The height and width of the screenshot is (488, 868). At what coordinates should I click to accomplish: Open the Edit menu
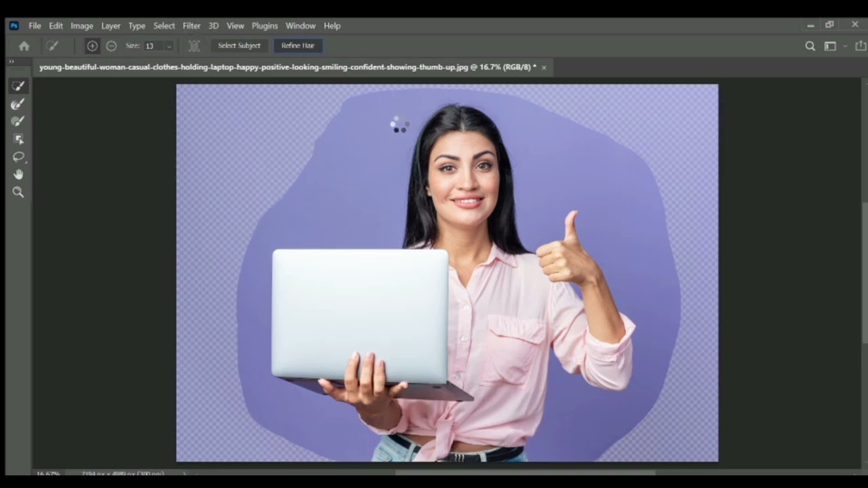click(56, 26)
